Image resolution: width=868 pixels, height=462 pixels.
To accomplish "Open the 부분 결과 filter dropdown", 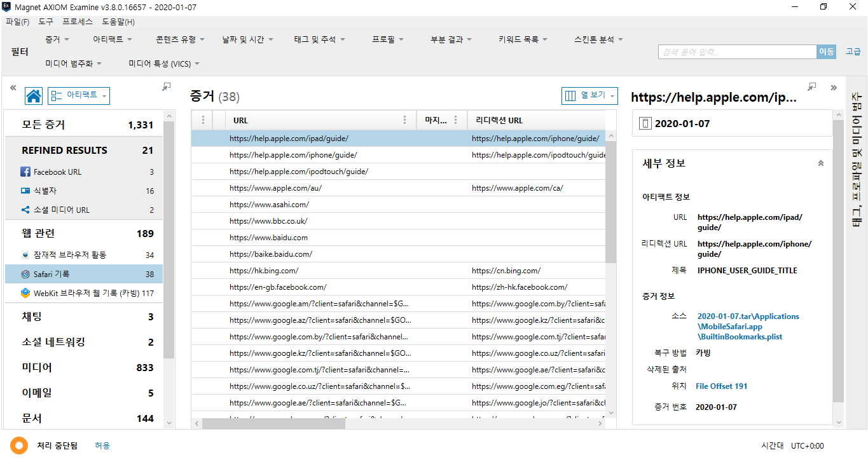I will 451,39.
